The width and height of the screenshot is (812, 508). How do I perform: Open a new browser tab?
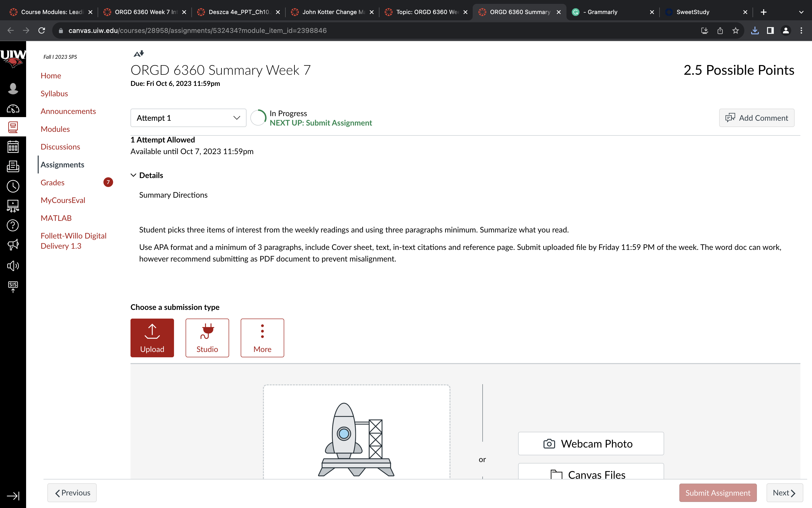pos(764,12)
